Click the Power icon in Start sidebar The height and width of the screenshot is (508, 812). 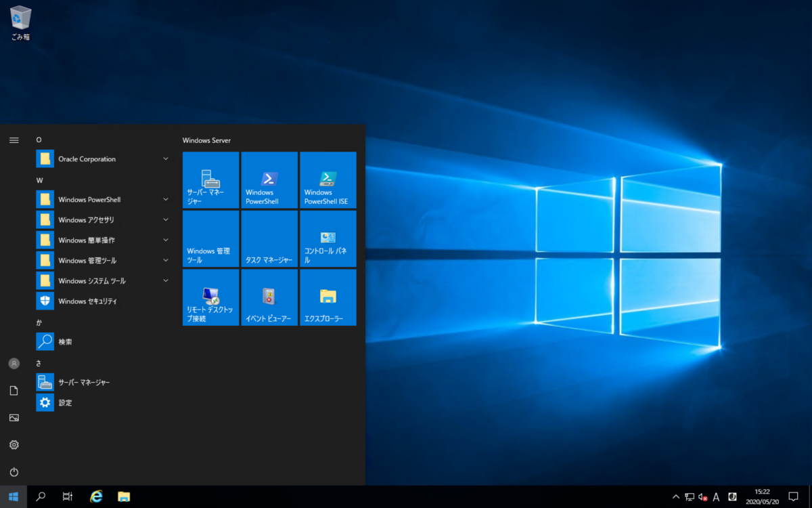point(14,472)
